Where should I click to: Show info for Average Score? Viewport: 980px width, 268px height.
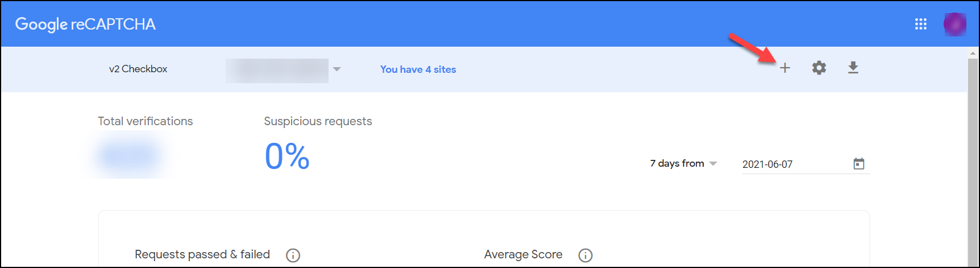point(585,255)
